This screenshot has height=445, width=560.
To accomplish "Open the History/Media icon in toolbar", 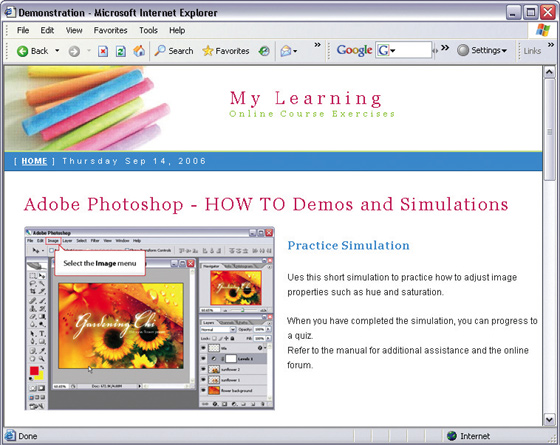I will point(264,51).
